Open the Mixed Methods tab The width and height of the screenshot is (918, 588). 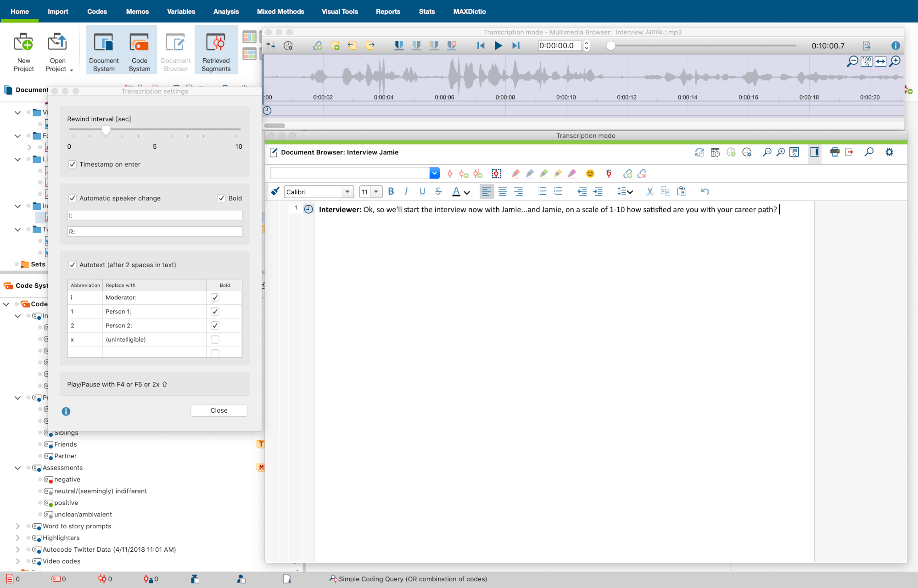(x=280, y=11)
